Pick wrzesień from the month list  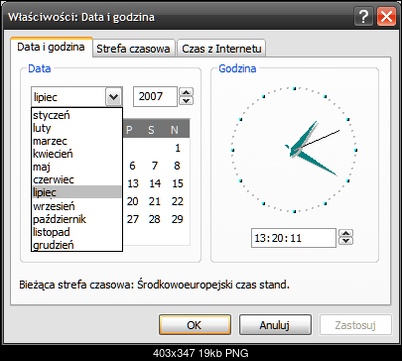pyautogui.click(x=77, y=206)
